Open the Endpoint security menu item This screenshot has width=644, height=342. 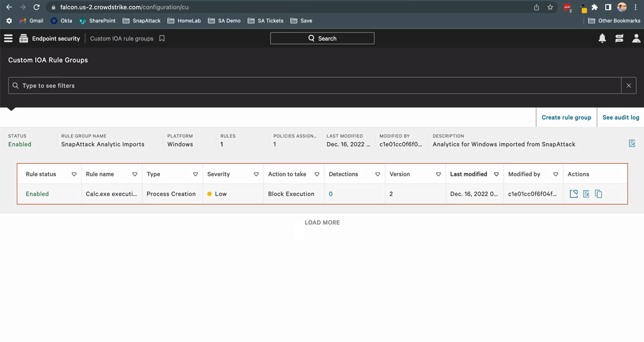pyautogui.click(x=56, y=38)
